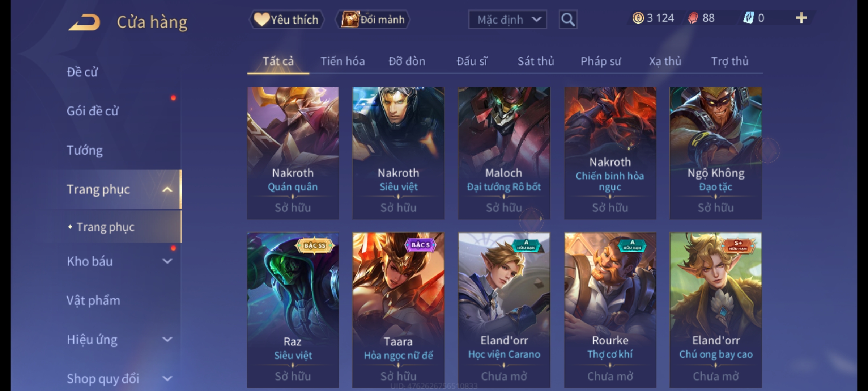Select the Raz Siêu việt skin card
Image resolution: width=868 pixels, height=391 pixels.
pos(293,310)
